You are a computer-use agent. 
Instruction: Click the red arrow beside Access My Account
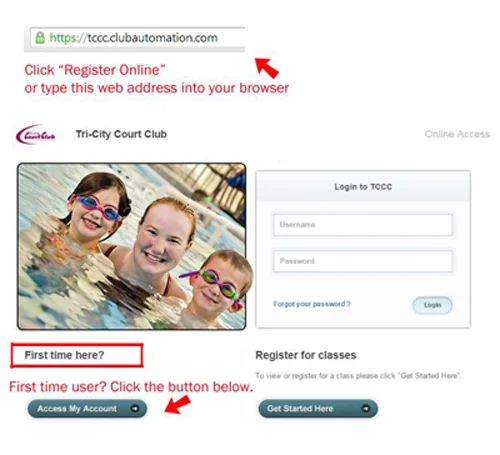tap(178, 404)
